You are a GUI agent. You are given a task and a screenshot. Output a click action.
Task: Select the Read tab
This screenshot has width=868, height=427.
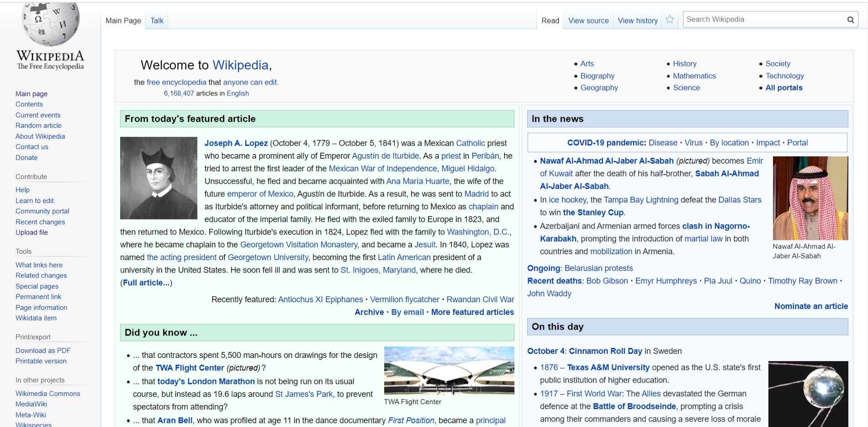click(x=550, y=21)
